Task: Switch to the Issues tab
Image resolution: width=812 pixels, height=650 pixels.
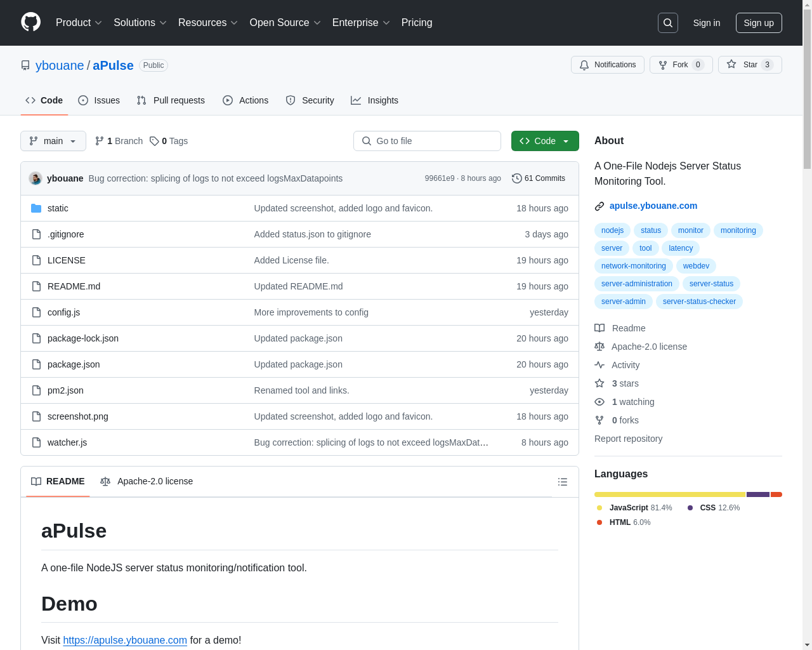Action: [99, 100]
